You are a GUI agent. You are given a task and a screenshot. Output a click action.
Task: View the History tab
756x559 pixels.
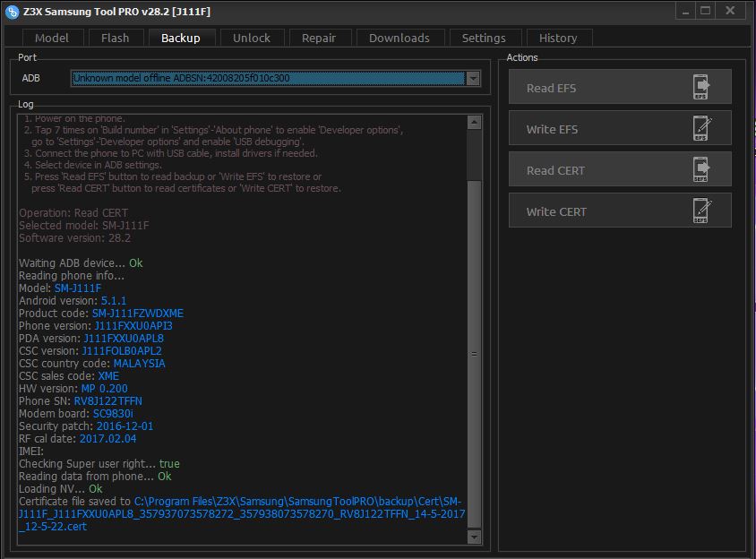click(558, 39)
